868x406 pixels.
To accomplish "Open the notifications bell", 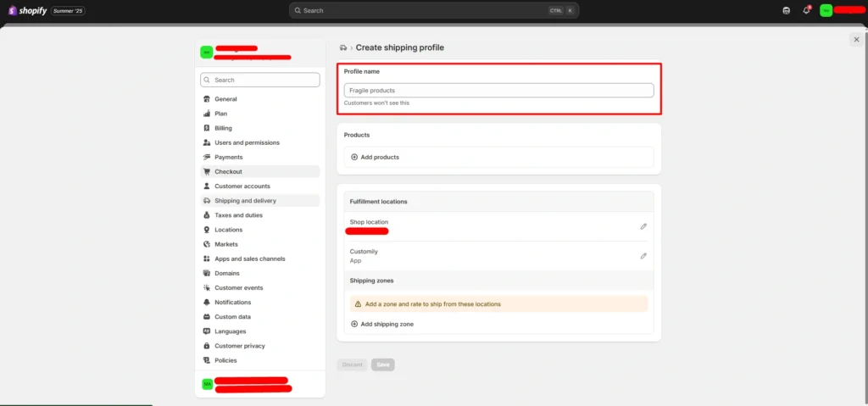I will coord(806,10).
